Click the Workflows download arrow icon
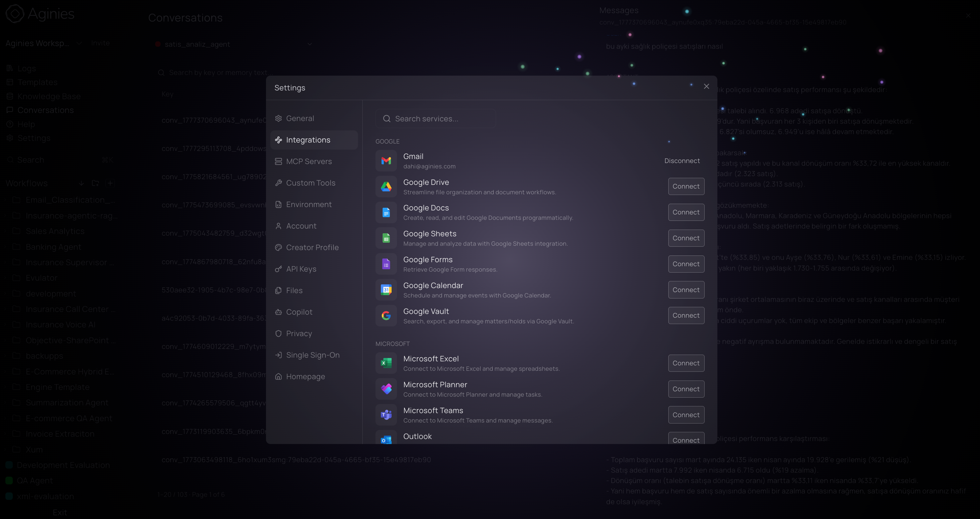This screenshot has height=519, width=980. [x=81, y=184]
